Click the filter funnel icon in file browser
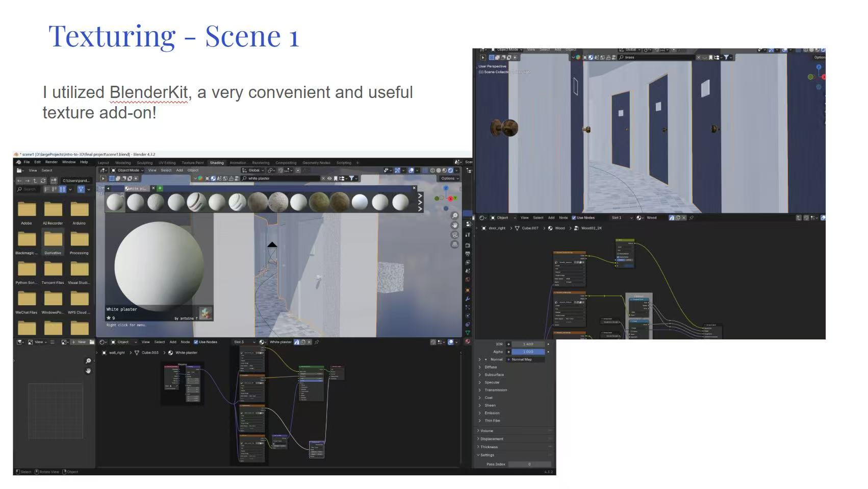 pos(81,189)
